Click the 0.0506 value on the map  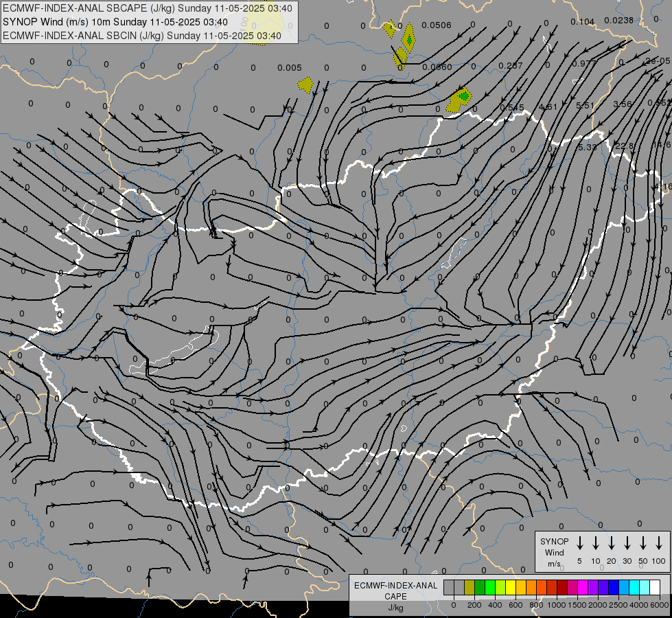click(437, 25)
